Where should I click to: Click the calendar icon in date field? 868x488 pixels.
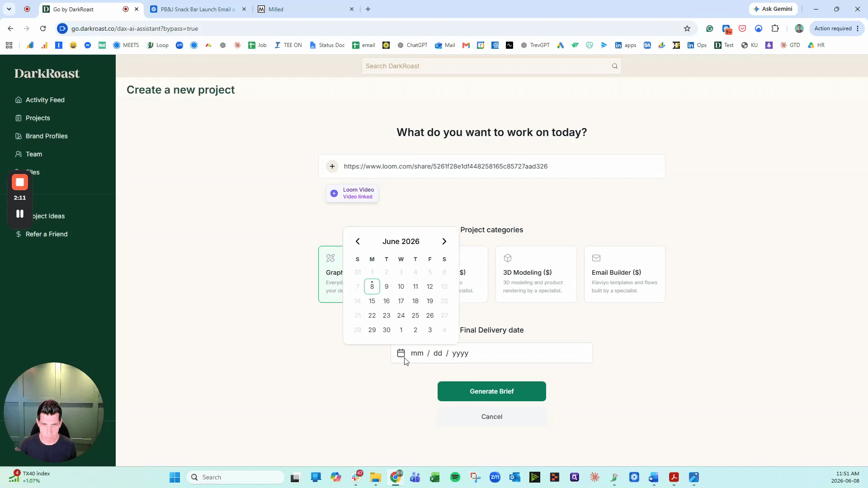(x=401, y=353)
